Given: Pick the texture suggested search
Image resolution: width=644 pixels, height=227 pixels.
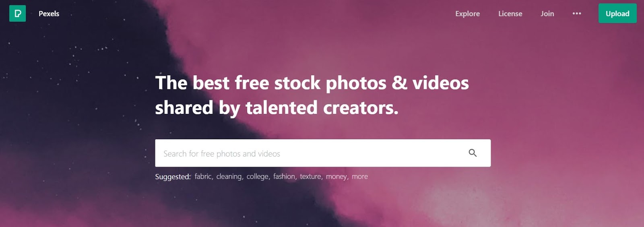Looking at the screenshot, I should 311,176.
